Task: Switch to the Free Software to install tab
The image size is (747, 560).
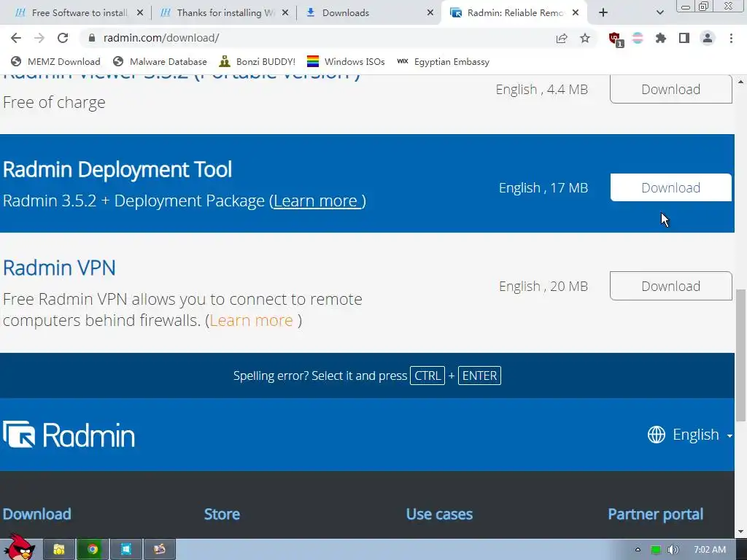Action: [x=79, y=13]
